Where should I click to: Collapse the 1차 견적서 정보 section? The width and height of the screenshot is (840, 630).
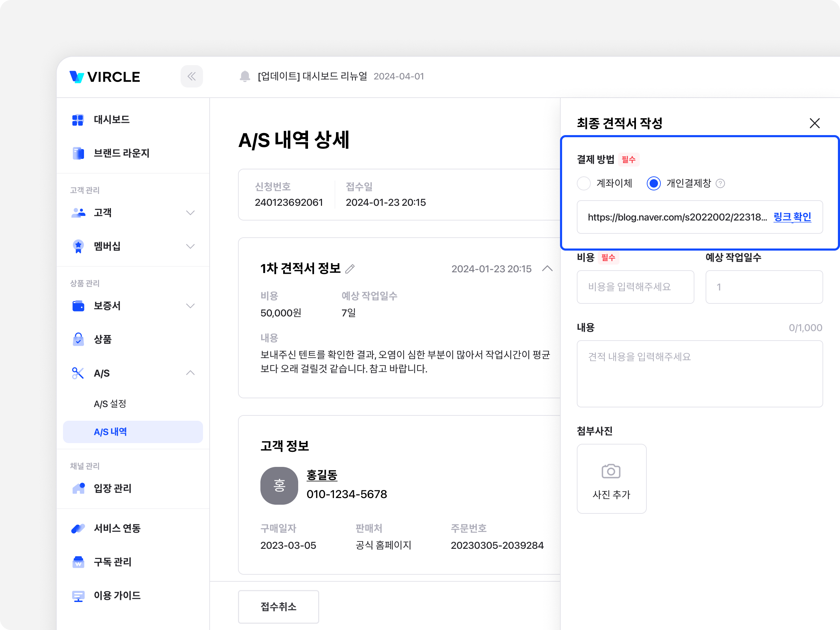click(x=547, y=269)
